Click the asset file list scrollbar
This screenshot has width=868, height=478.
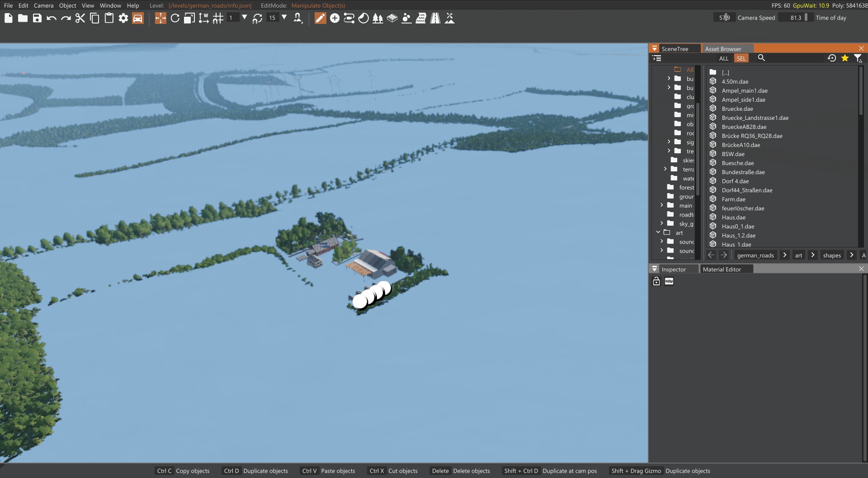coord(861,90)
